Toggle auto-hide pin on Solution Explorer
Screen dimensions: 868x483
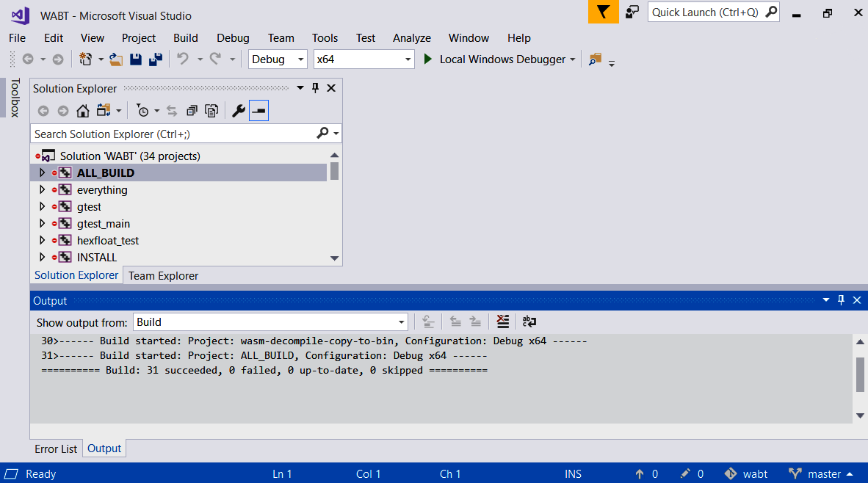pyautogui.click(x=316, y=88)
